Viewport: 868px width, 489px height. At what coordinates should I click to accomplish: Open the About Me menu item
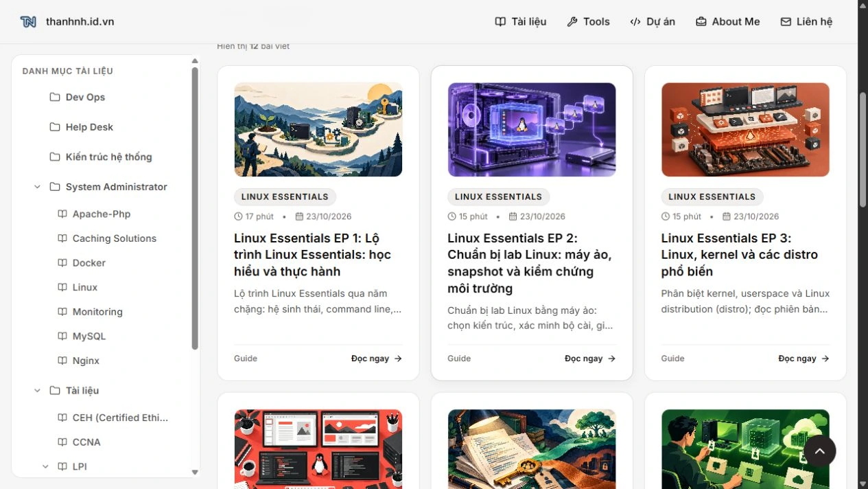[727, 22]
